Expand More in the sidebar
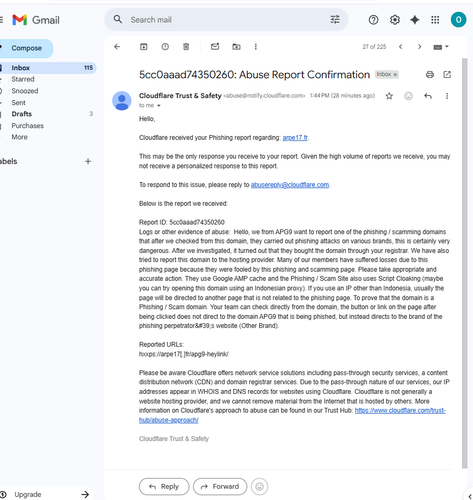 pos(19,137)
